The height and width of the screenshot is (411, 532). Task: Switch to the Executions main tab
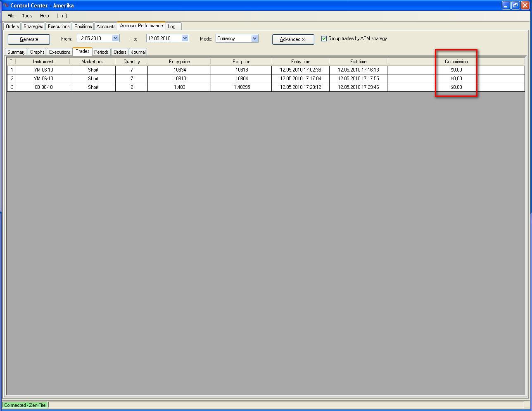tap(59, 26)
